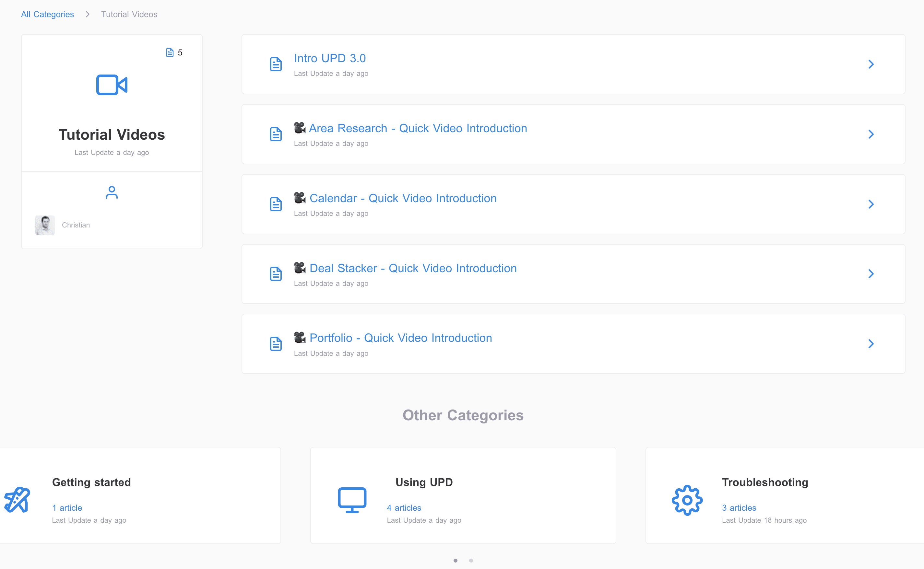Open the 4 articles link under Using UPD

pos(404,508)
